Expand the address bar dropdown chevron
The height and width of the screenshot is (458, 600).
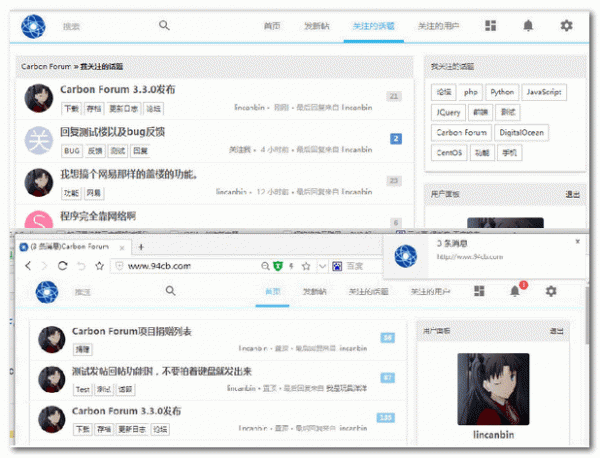pos(323,266)
